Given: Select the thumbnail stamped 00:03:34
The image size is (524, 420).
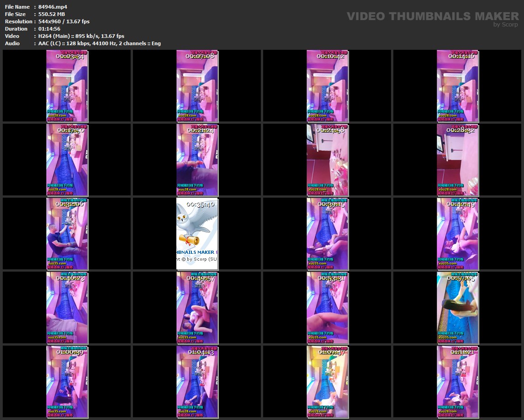Looking at the screenshot, I should (67, 86).
